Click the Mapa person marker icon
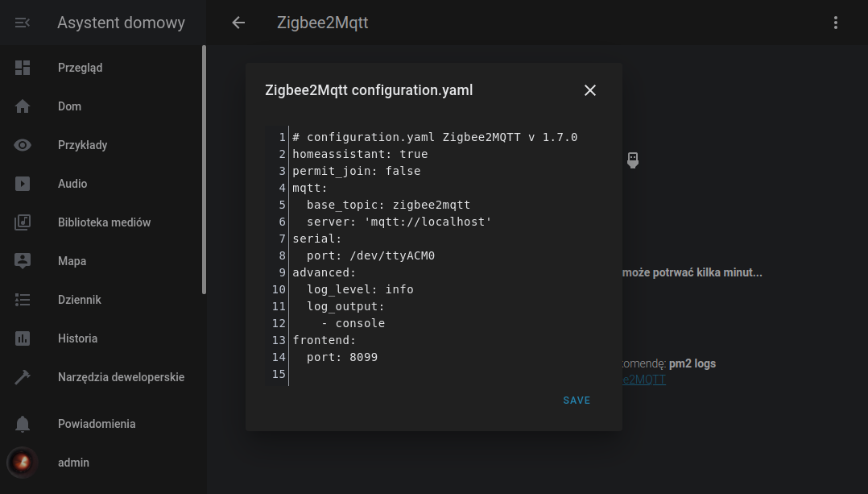The height and width of the screenshot is (494, 868). point(23,261)
